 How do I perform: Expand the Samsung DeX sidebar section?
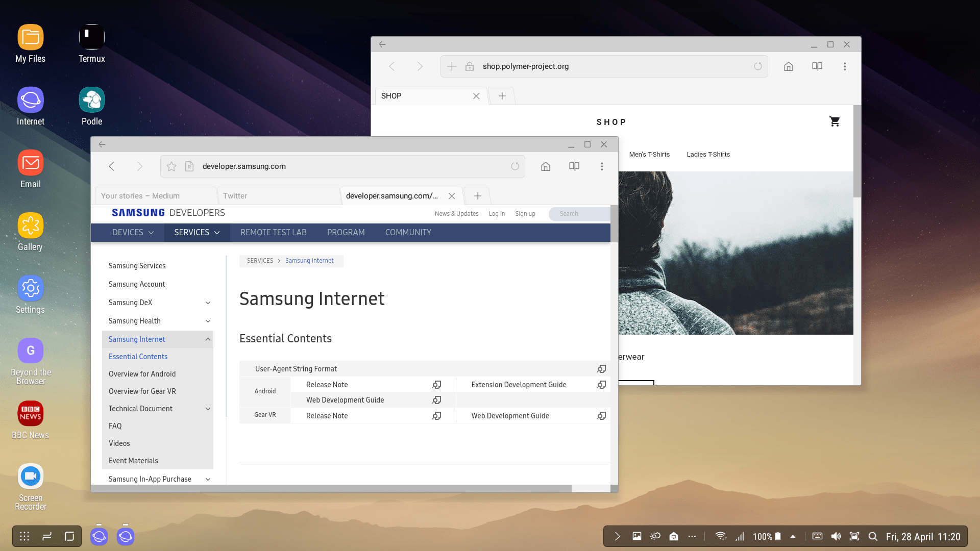click(208, 303)
